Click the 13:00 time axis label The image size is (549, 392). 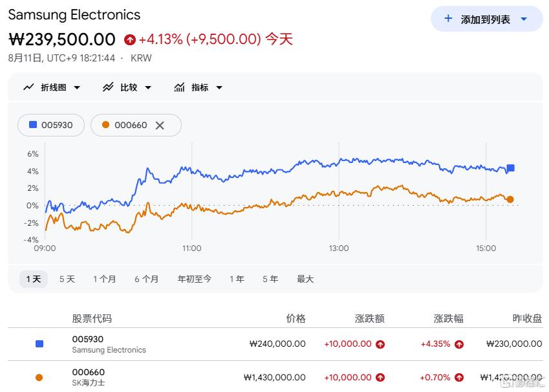339,248
